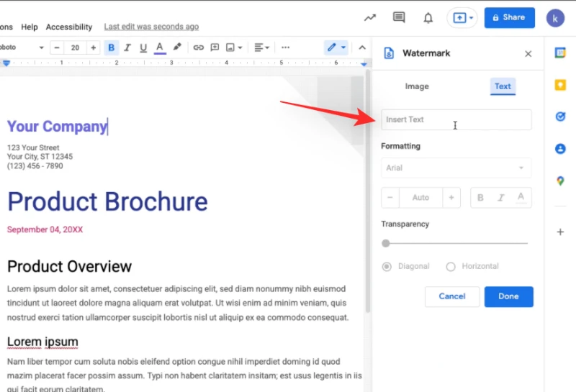Open comment history icon
This screenshot has height=392, width=576.
pyautogui.click(x=399, y=17)
